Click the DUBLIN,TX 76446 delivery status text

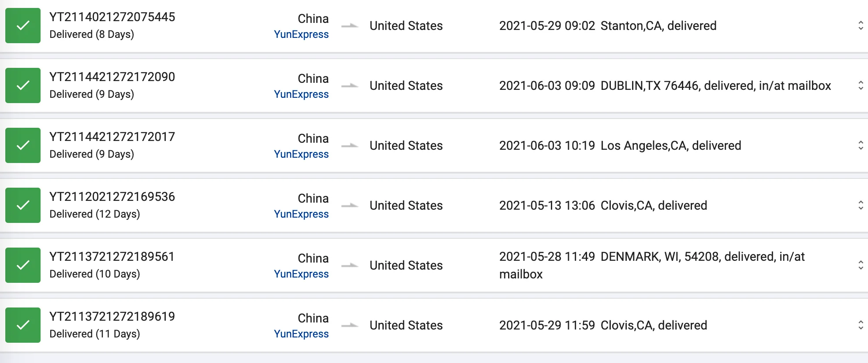point(715,85)
